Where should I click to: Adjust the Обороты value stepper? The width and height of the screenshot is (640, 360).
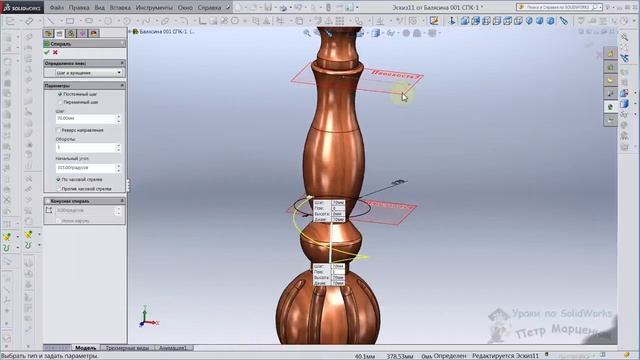point(118,147)
